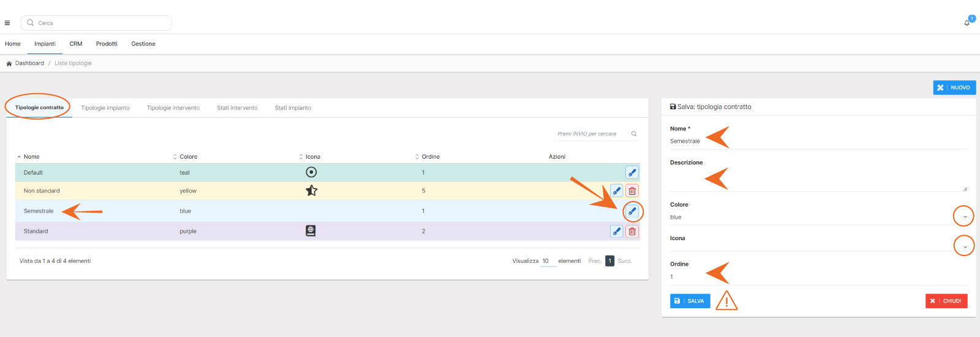The image size is (980, 337).
Task: Expand the Colore dropdown
Action: tap(965, 217)
